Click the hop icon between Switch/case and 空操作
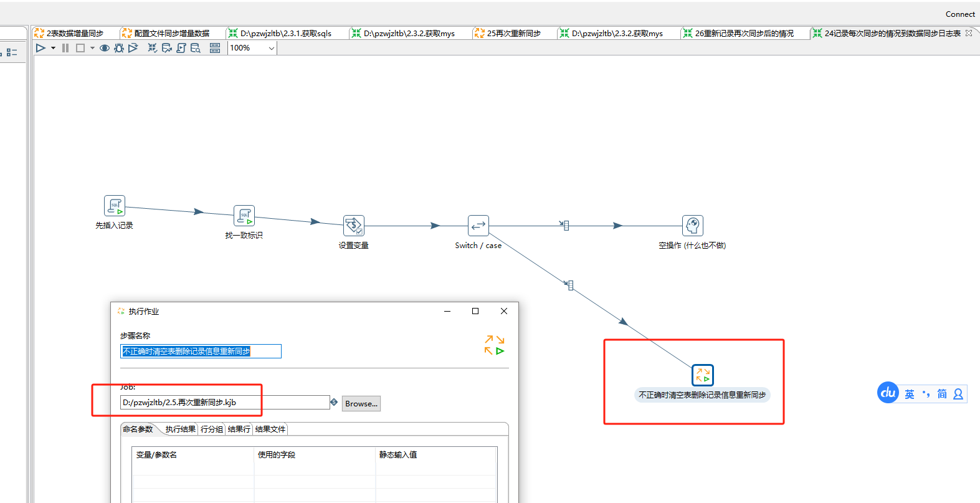This screenshot has height=503, width=980. [564, 225]
